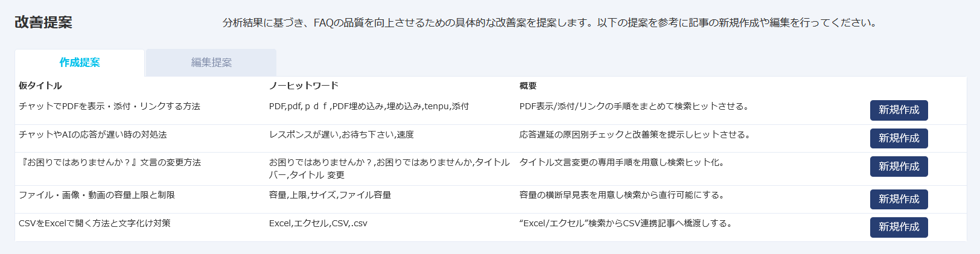Click summary タイトル文言変更の専用手順を用意し検索ヒット化

point(622,162)
